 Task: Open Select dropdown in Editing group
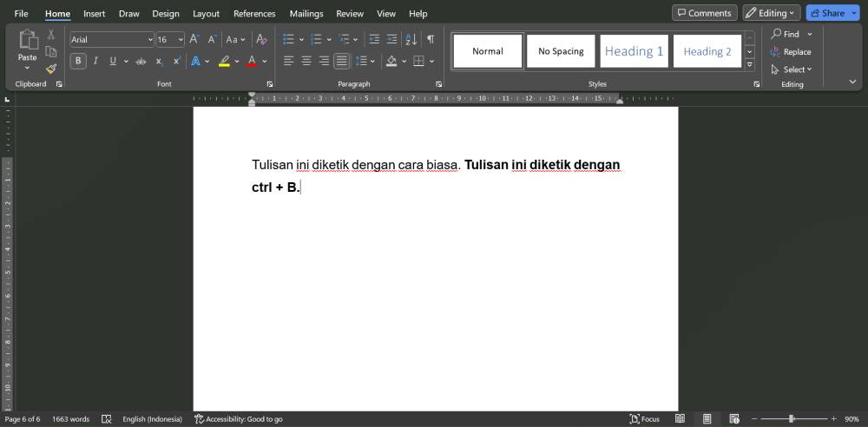tap(791, 69)
